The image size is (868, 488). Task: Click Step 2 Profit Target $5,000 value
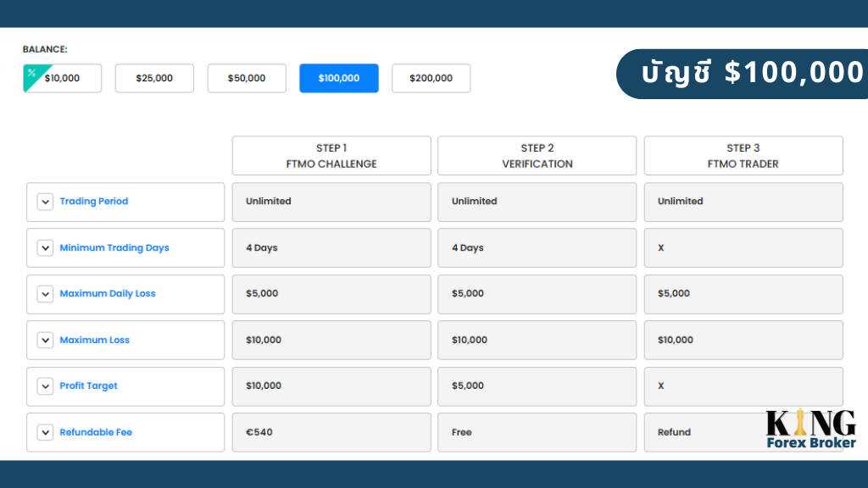(468, 385)
